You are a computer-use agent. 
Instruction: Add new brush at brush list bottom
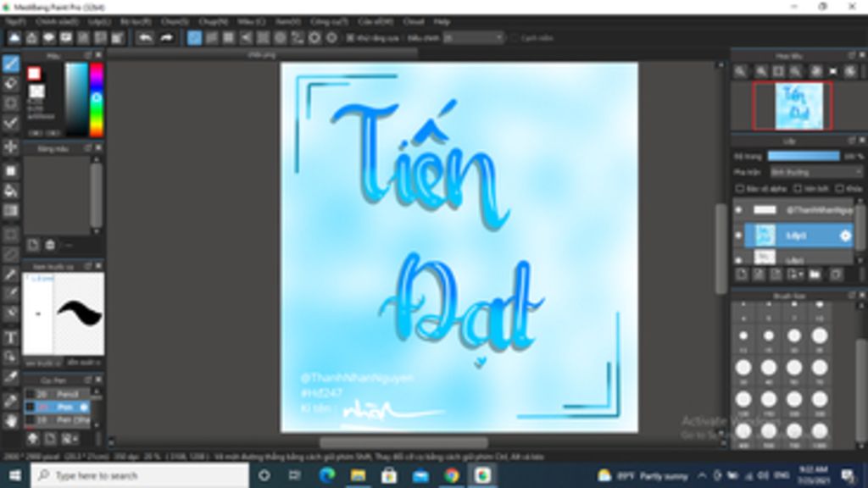click(x=50, y=439)
